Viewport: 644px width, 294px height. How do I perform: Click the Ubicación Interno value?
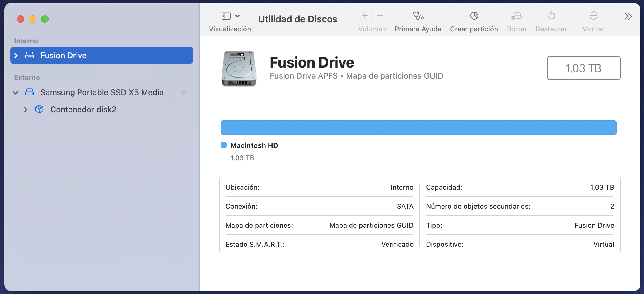tap(402, 187)
